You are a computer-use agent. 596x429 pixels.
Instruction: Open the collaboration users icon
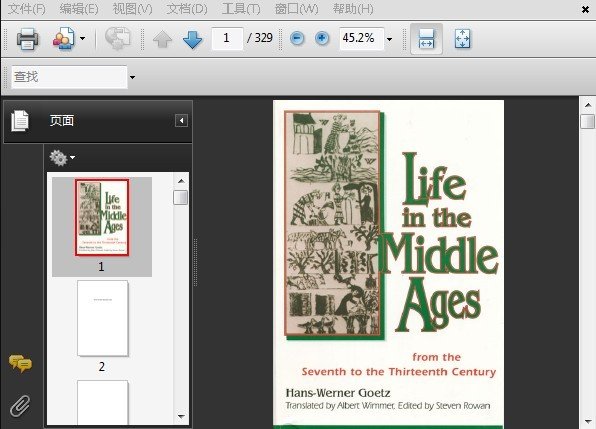[x=63, y=39]
